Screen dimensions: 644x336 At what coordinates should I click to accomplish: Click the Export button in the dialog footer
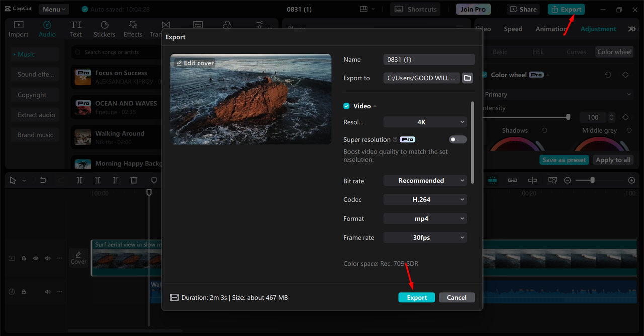(x=417, y=297)
